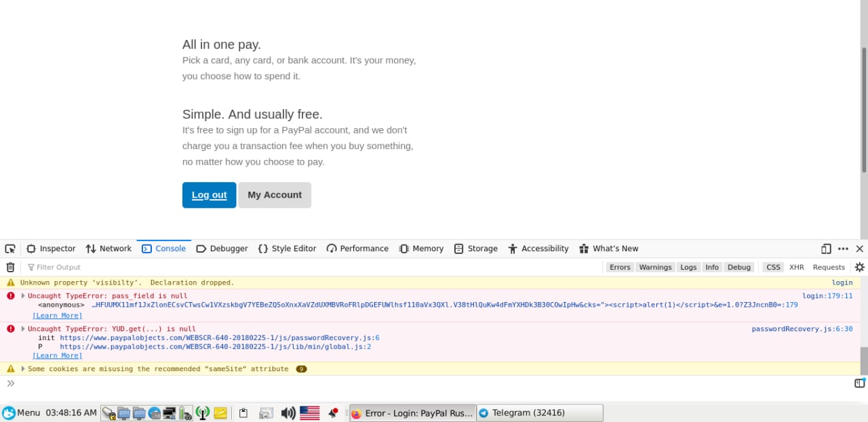Toggle the Debug filter
This screenshot has width=868, height=422.
click(x=739, y=267)
